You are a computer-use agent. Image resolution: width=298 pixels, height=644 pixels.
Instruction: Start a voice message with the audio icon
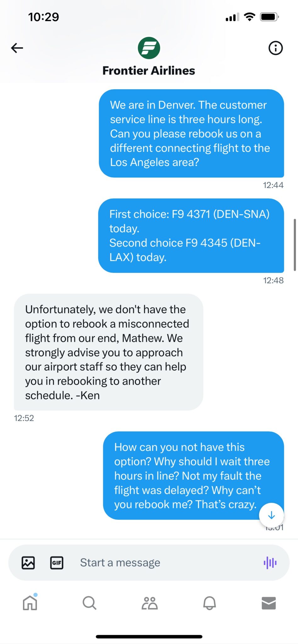[271, 563]
